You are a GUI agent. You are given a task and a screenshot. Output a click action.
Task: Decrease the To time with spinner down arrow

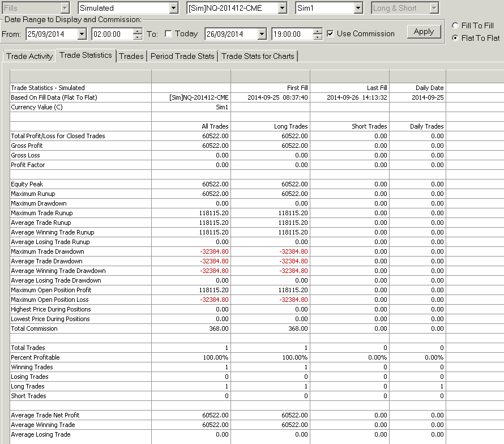317,37
